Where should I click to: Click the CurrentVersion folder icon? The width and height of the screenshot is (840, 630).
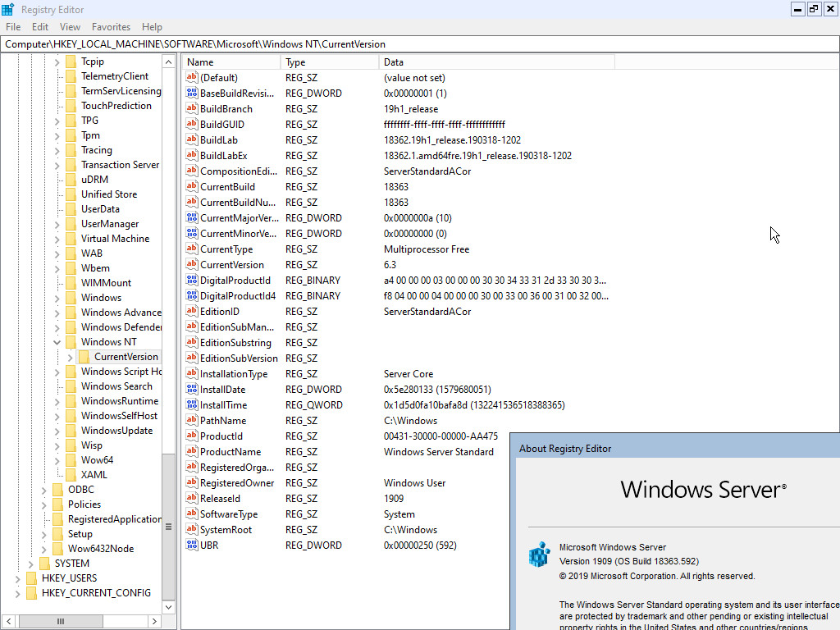coord(84,357)
